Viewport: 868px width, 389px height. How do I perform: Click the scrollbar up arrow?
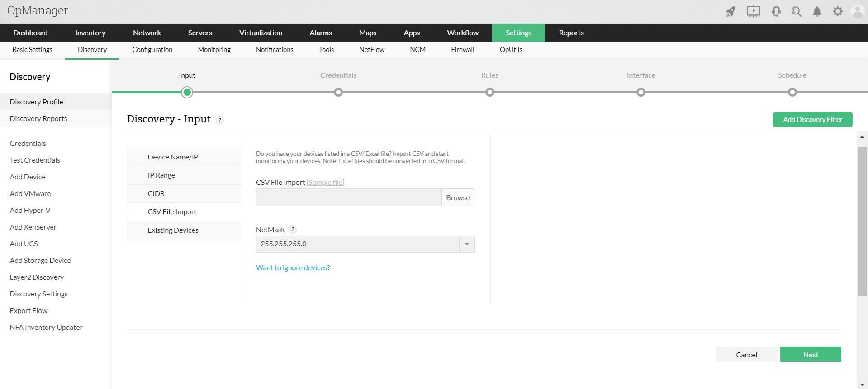(x=862, y=137)
